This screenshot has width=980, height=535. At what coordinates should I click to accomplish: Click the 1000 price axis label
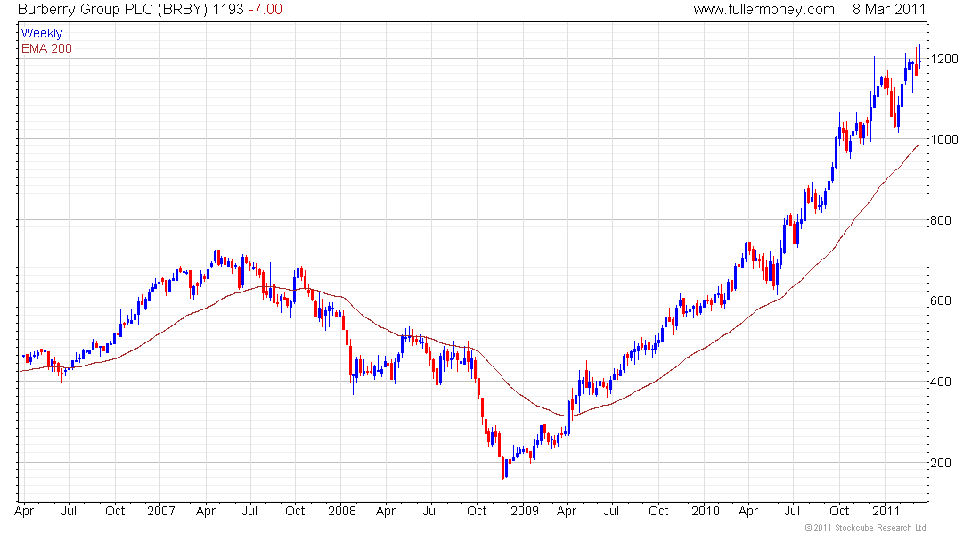point(944,139)
